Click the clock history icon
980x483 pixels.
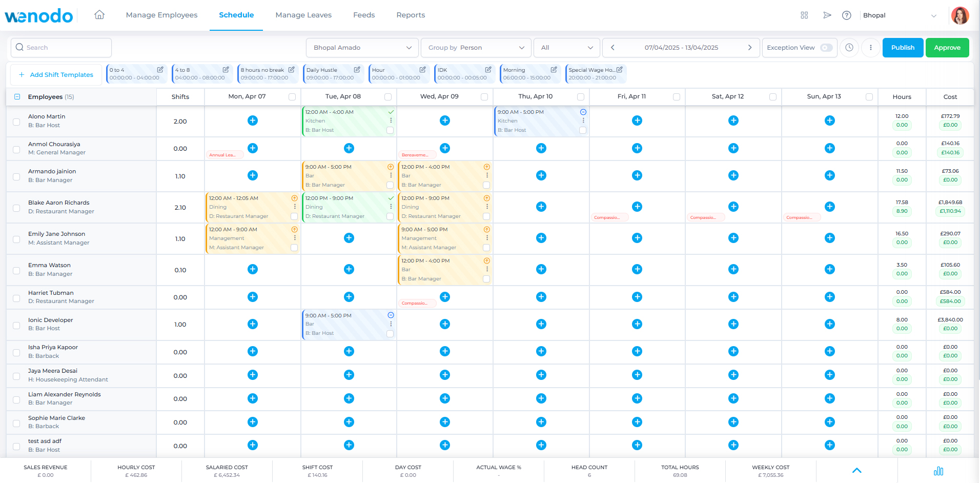[849, 48]
